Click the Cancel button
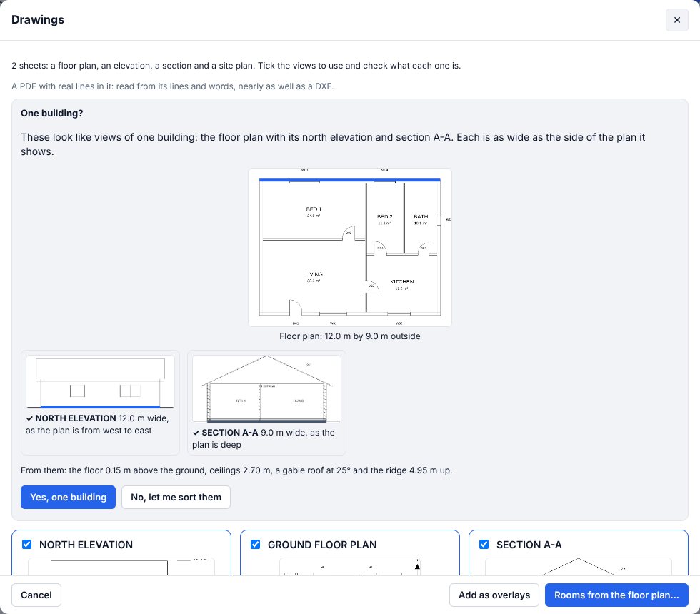 click(36, 595)
